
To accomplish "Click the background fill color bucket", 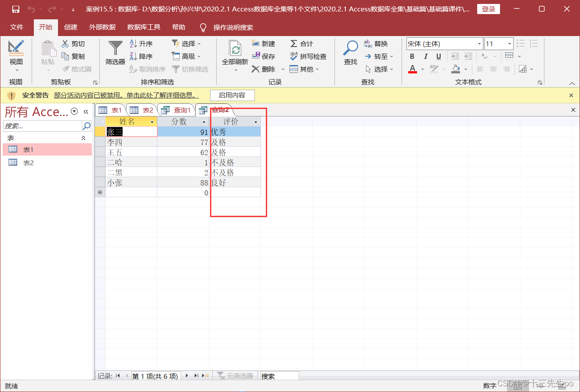I will (456, 69).
